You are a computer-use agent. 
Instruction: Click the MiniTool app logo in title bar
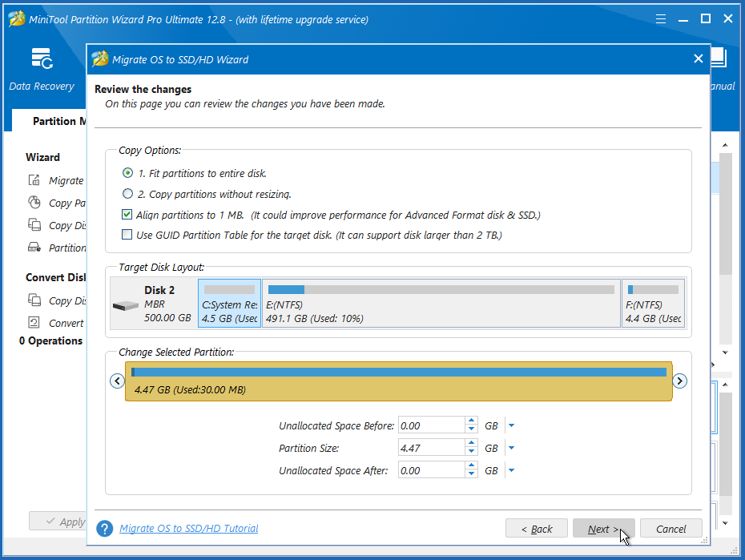[x=17, y=19]
